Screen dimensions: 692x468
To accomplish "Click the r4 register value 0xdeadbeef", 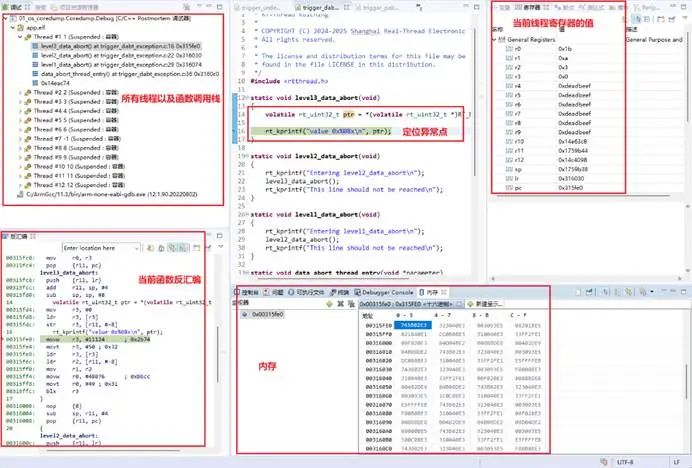I will [574, 86].
